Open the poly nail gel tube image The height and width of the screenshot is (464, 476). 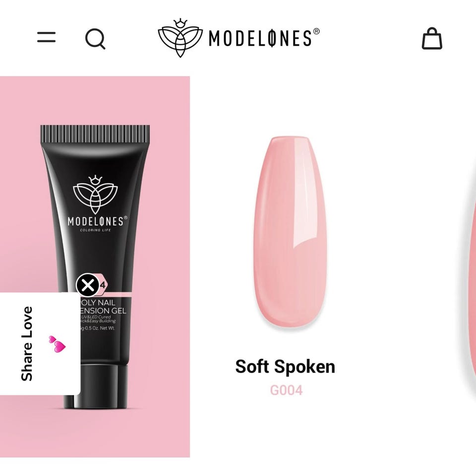95,266
